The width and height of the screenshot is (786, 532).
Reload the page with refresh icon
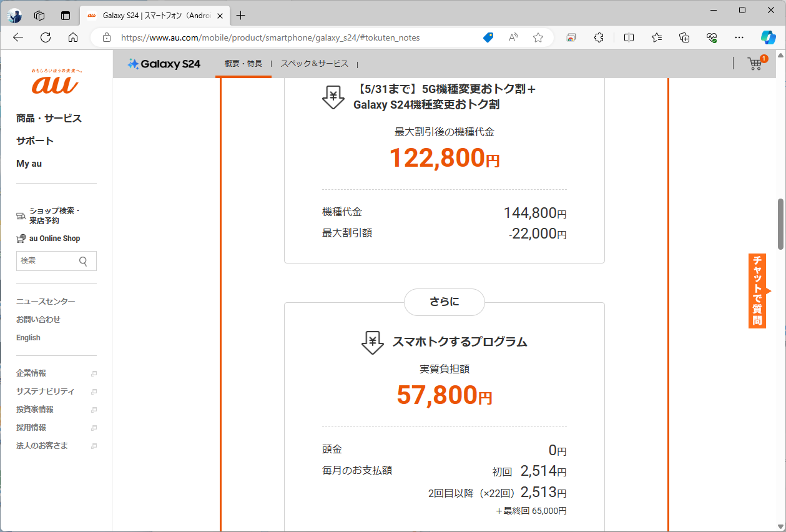click(46, 37)
